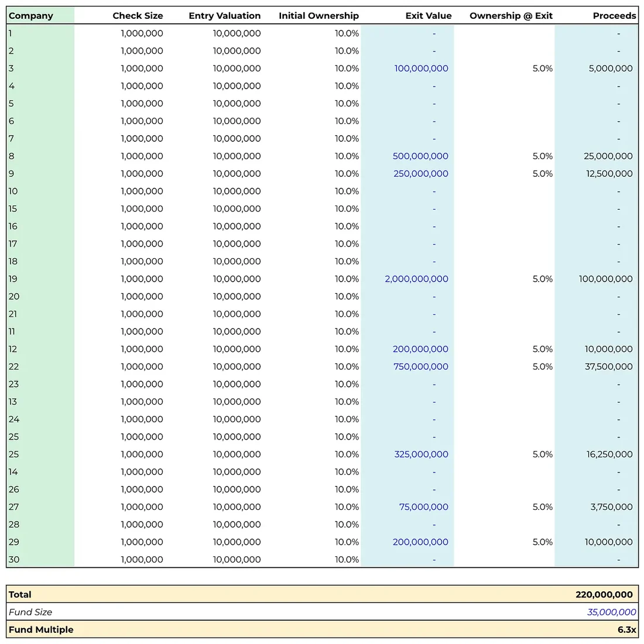This screenshot has height=644, width=644.
Task: Click entry valuation 10,000,000 for company 2
Action: tap(237, 51)
